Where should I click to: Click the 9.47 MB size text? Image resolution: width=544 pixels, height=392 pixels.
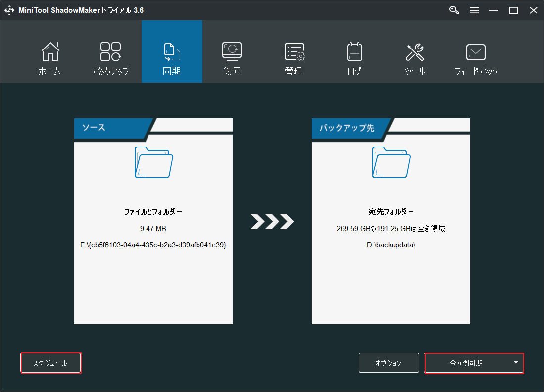tap(153, 229)
